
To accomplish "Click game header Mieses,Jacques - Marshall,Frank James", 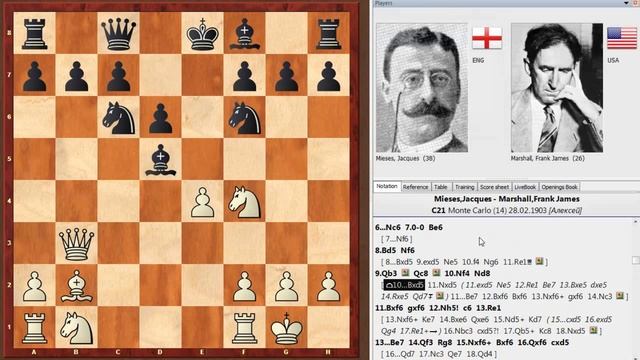I will 507,199.
